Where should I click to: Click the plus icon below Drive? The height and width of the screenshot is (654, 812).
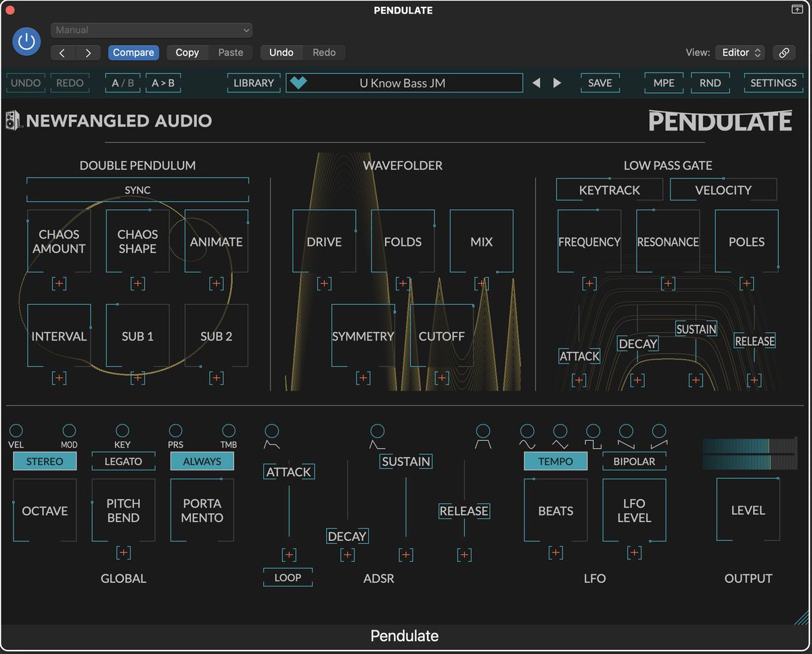(324, 284)
